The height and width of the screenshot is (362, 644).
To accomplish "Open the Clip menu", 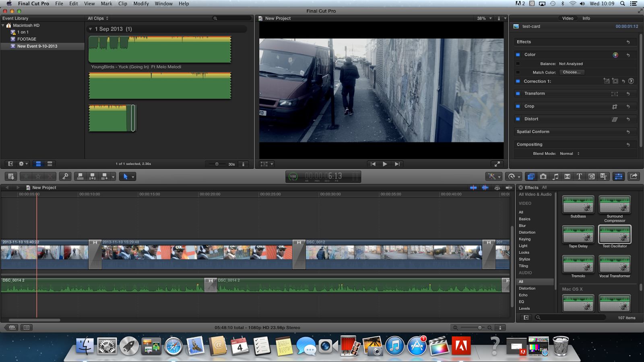I will pos(123,4).
